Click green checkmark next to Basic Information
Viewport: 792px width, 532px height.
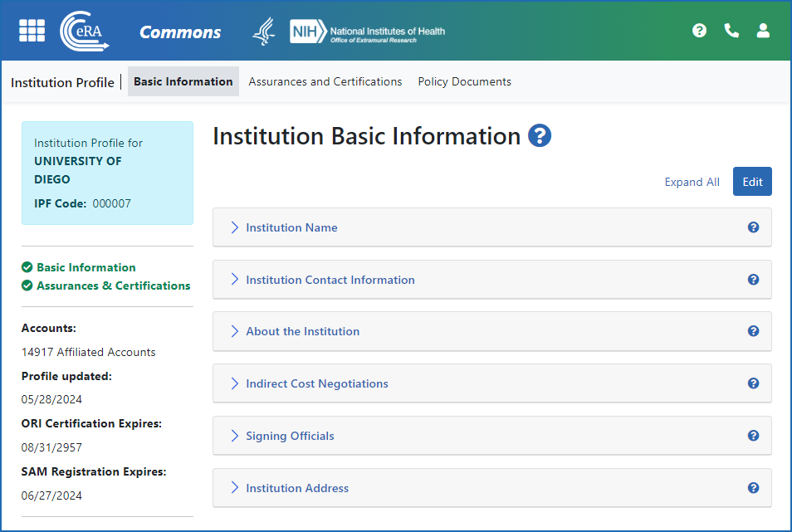[x=27, y=267]
